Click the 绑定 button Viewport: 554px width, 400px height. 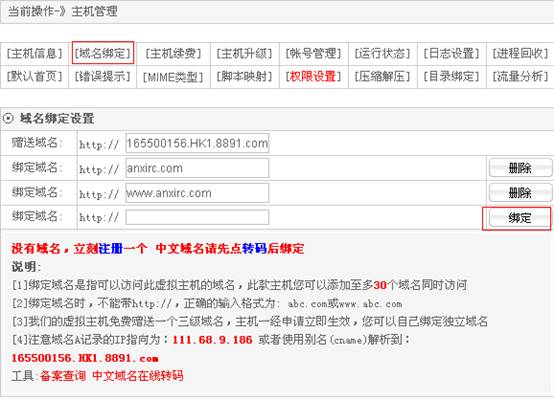pos(519,218)
